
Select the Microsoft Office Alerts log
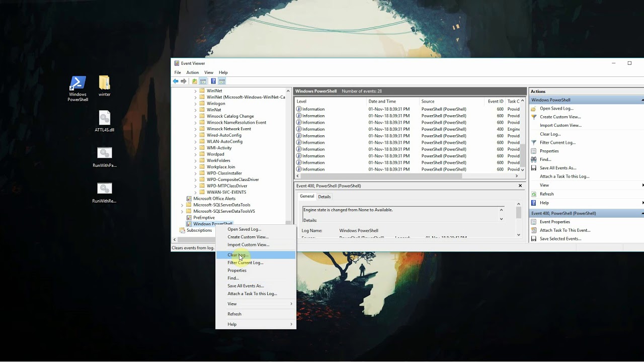click(x=214, y=199)
